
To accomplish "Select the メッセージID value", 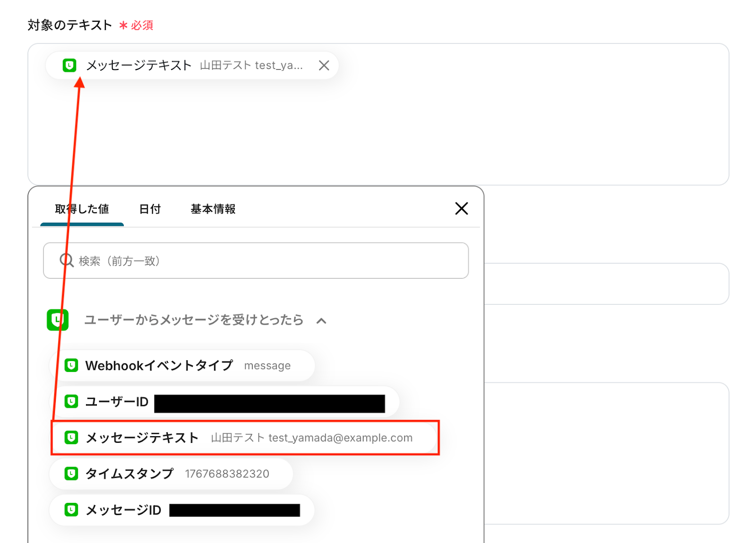I will [x=182, y=510].
